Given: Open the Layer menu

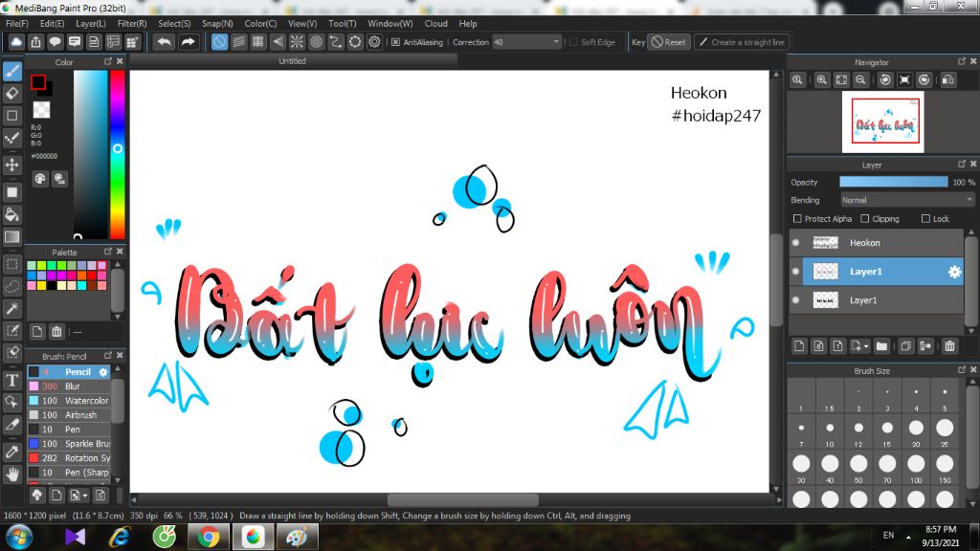Looking at the screenshot, I should pos(91,23).
